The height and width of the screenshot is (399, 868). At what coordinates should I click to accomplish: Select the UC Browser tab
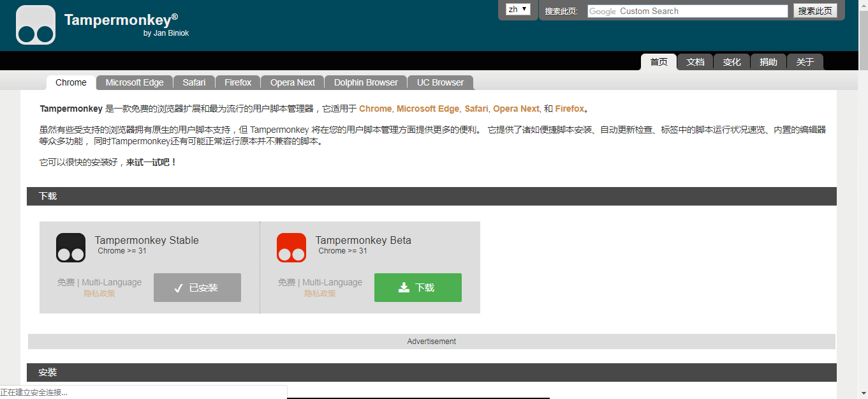[x=440, y=83]
